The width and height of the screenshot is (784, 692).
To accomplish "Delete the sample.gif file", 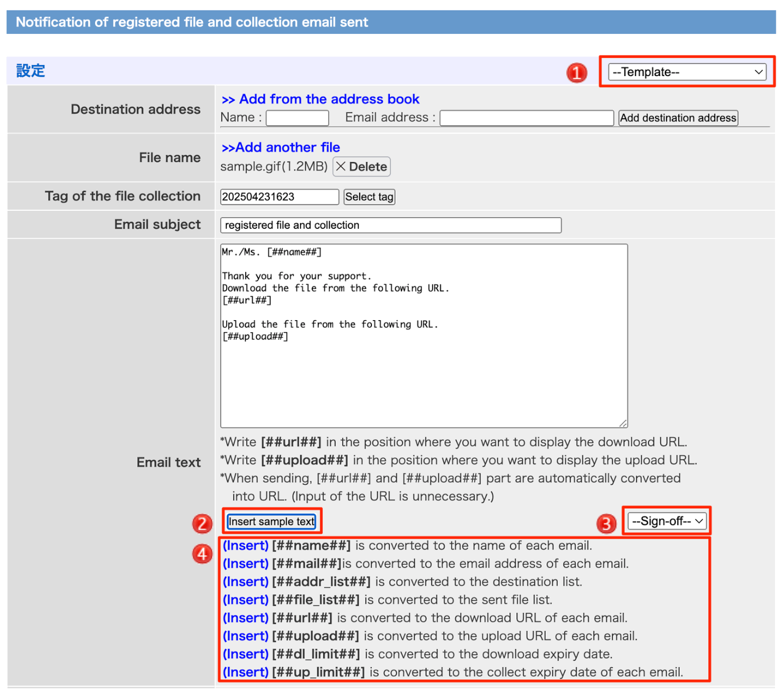I will 361,167.
